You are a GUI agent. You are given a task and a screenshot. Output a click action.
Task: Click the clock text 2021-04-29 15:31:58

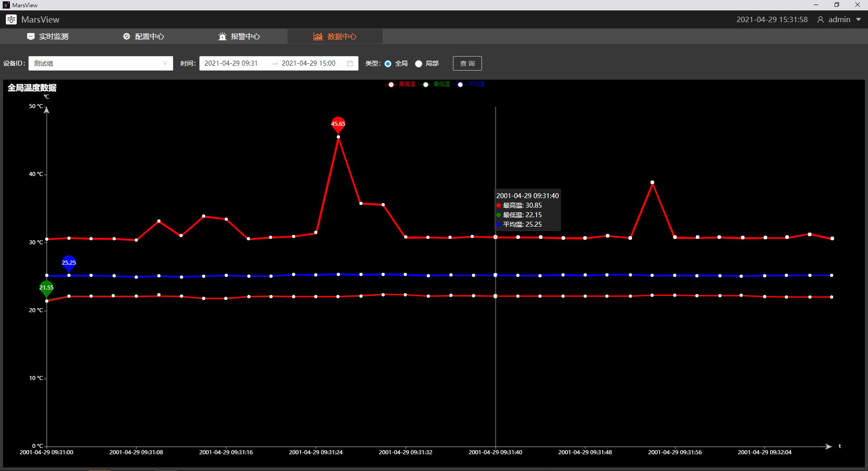772,19
